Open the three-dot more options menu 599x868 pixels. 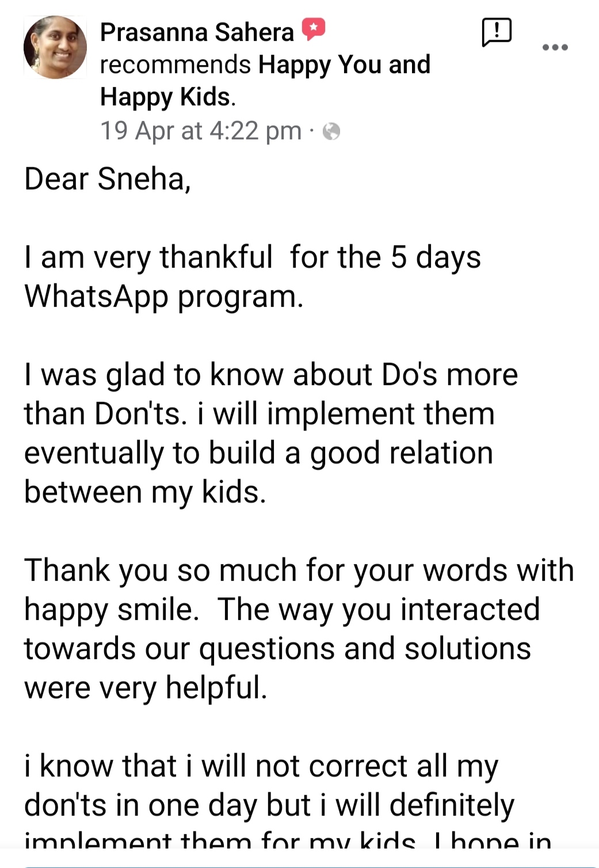point(555,47)
